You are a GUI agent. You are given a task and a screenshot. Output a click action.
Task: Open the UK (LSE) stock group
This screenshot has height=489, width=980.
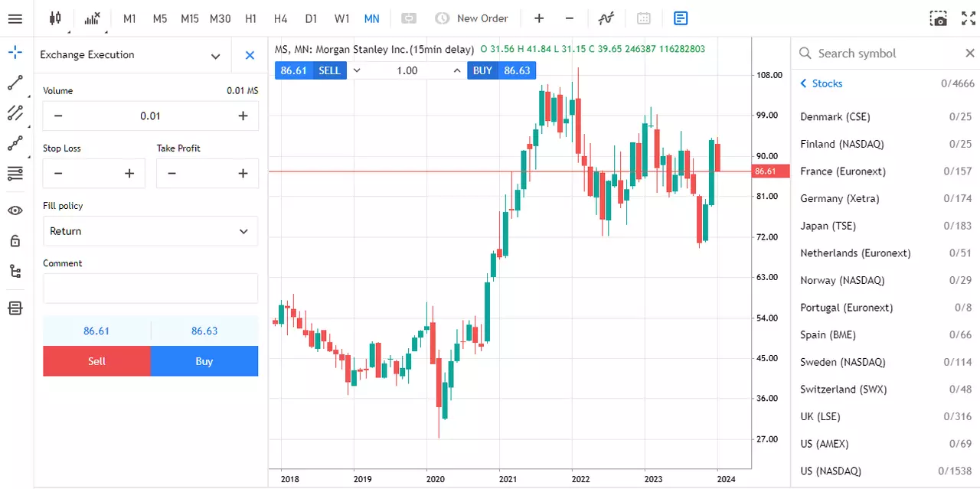[x=886, y=416]
